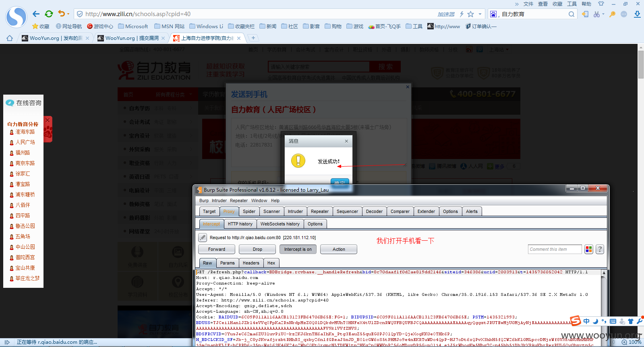Open the browser 文件 menu
Image resolution: width=644 pixels, height=347 pixels.
coord(528,4)
